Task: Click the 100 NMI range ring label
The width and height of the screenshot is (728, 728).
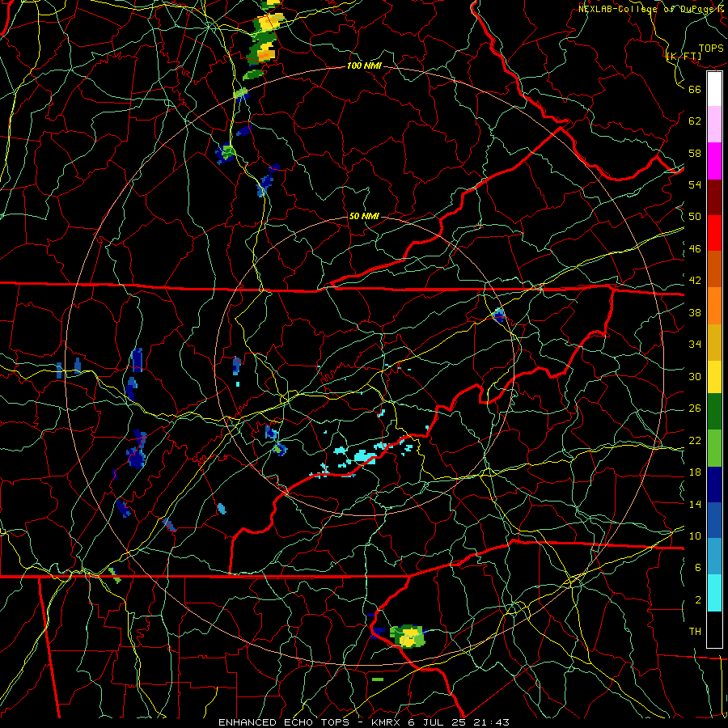Action: (x=364, y=66)
